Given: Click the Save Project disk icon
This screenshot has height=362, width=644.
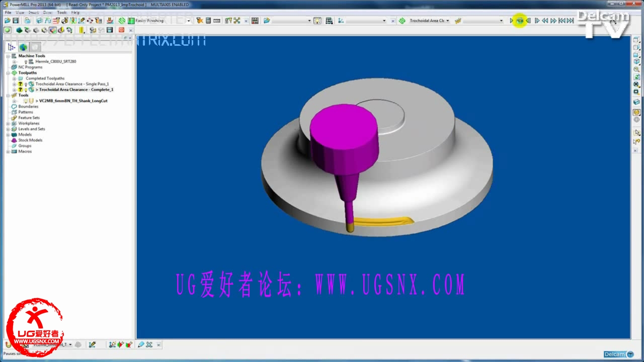Looking at the screenshot, I should [x=16, y=21].
